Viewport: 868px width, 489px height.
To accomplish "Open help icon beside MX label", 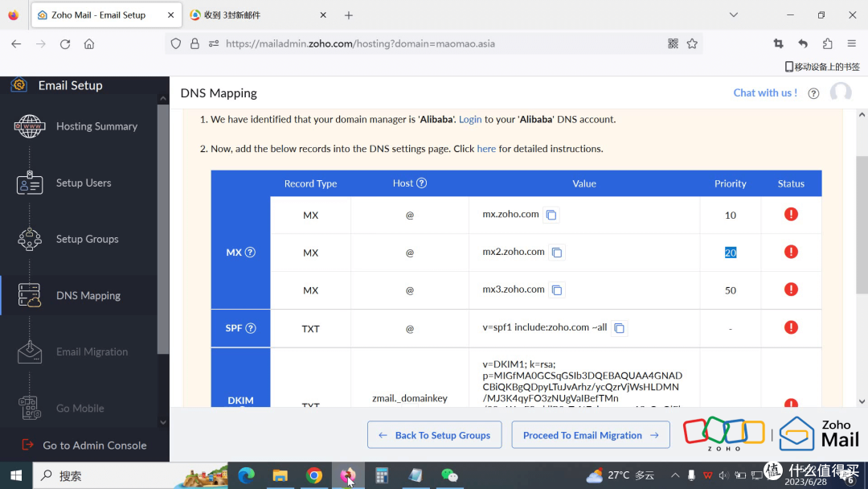I will 250,253.
